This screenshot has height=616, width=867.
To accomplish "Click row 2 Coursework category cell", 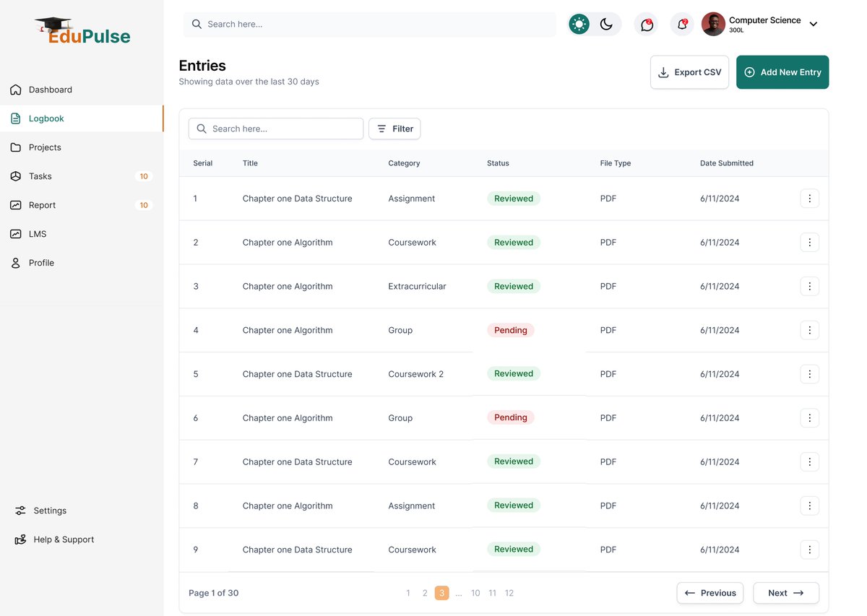I will [x=413, y=243].
